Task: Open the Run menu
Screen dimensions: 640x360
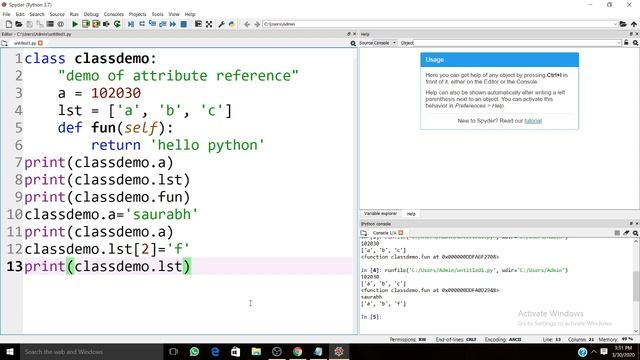Action: [x=74, y=14]
